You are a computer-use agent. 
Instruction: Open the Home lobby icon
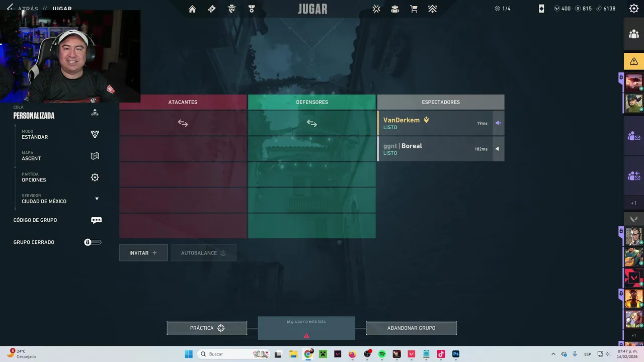pos(192,9)
